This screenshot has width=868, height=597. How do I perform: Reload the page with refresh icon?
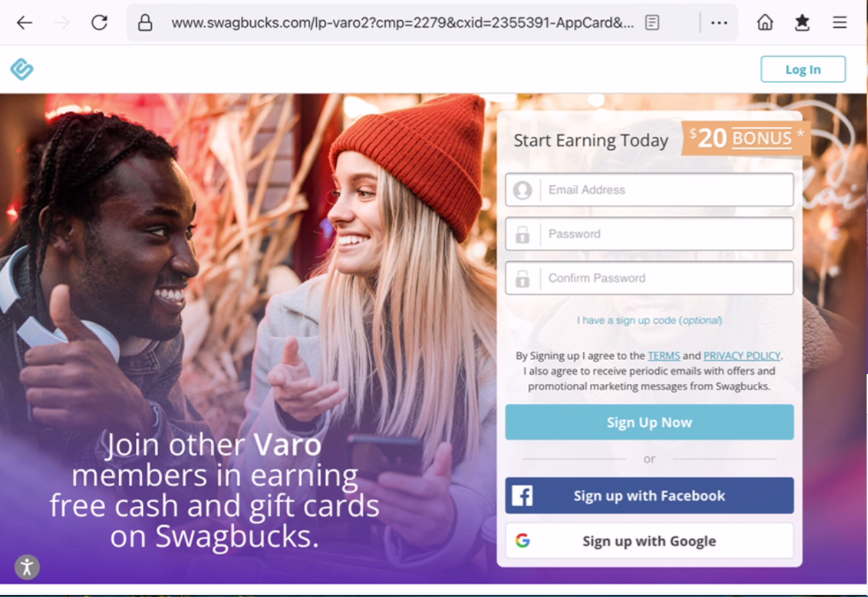pos(100,23)
